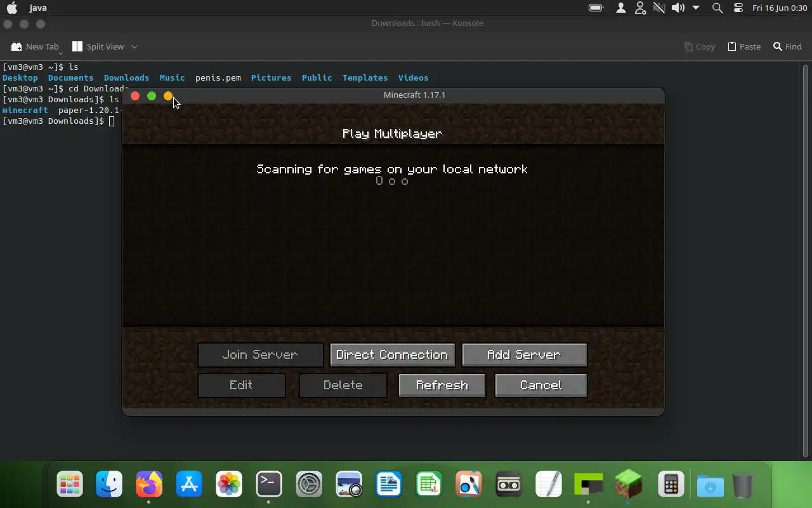Open the Trash in dock
Screen dimensions: 812x508
pyautogui.click(x=742, y=486)
